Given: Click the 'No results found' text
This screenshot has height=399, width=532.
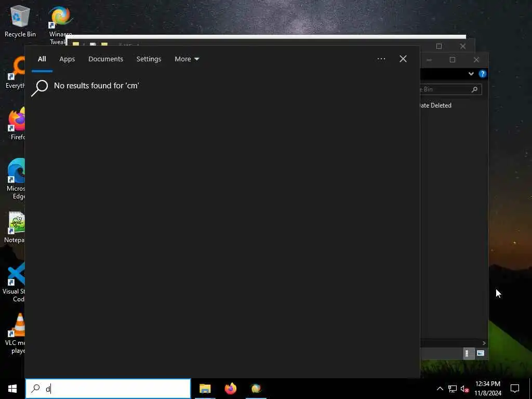Looking at the screenshot, I should 96,86.
